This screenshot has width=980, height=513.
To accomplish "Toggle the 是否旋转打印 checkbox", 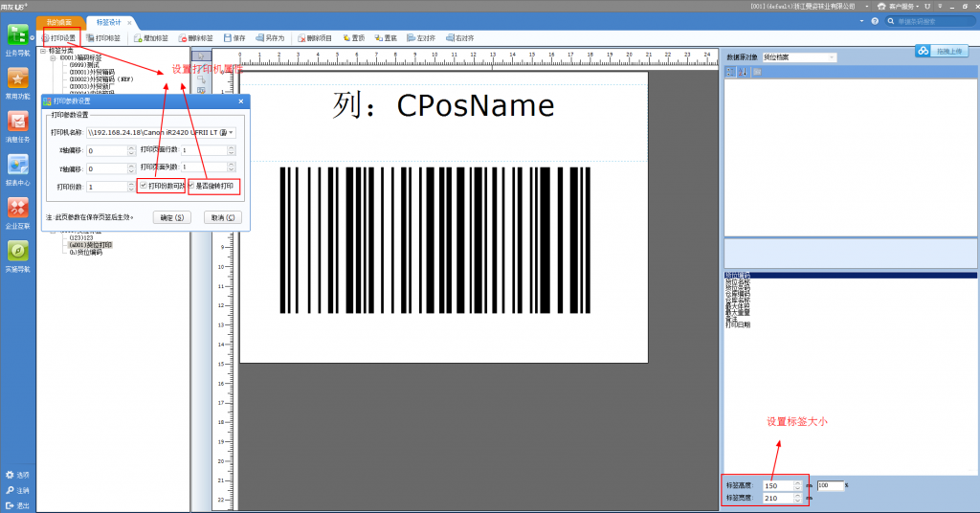I will click(x=191, y=186).
